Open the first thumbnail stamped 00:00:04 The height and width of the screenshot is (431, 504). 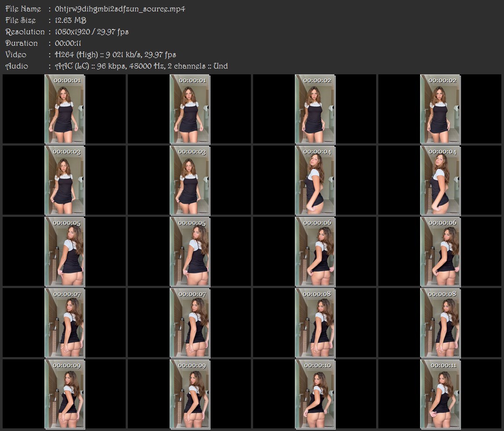pos(315,180)
